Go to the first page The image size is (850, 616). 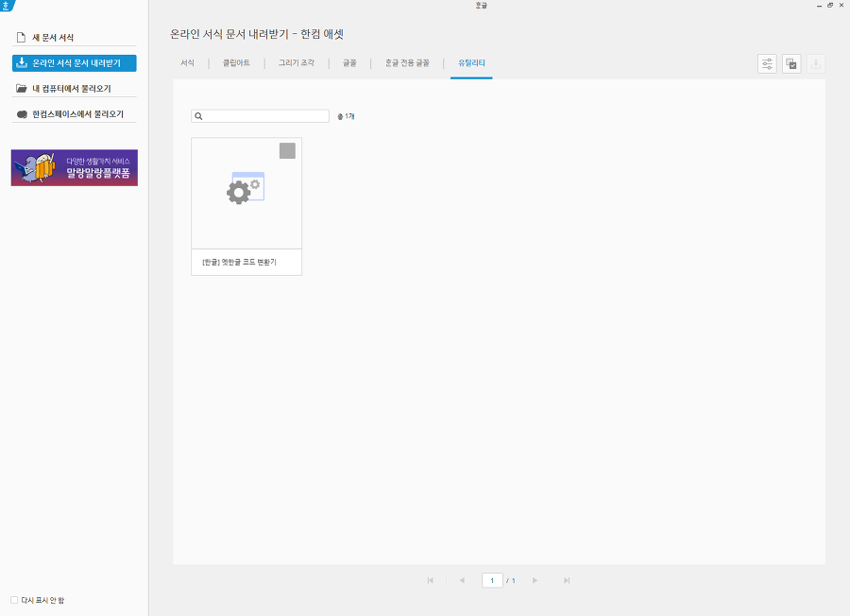click(x=431, y=580)
